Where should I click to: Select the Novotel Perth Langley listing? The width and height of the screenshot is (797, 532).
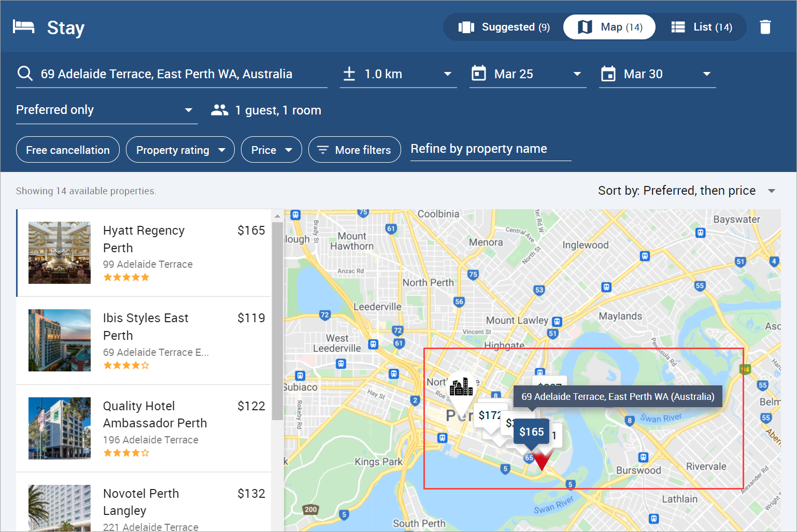coord(144,502)
